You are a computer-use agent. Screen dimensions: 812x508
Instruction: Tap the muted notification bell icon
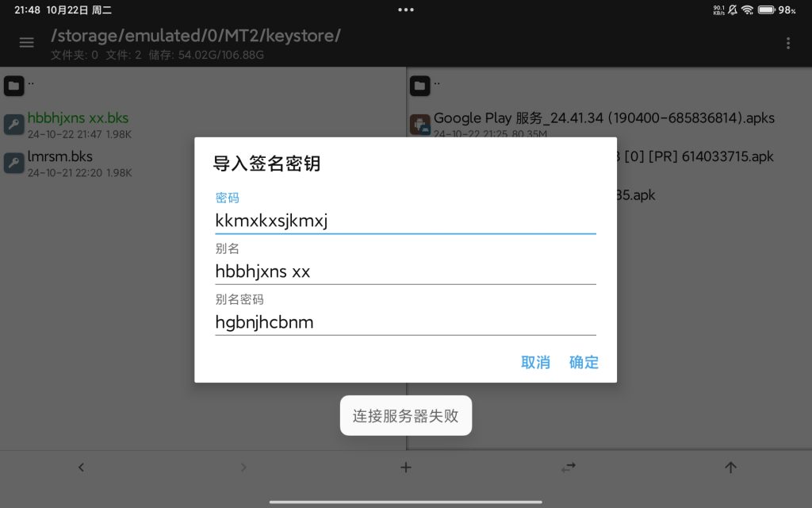click(x=733, y=10)
